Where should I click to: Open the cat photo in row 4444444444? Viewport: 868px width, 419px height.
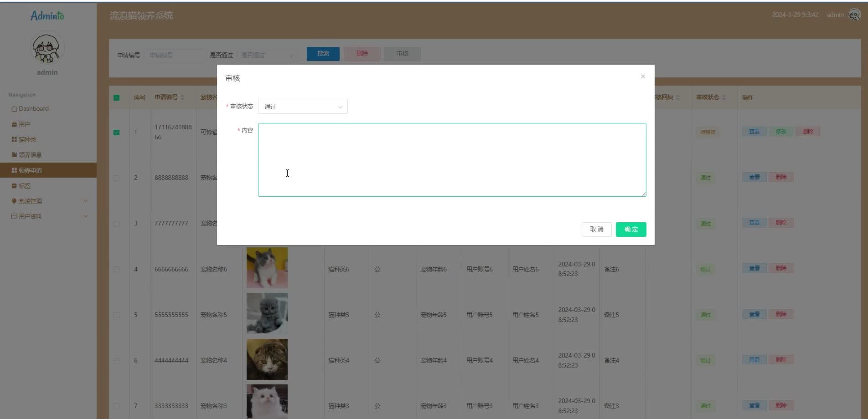[x=267, y=359]
